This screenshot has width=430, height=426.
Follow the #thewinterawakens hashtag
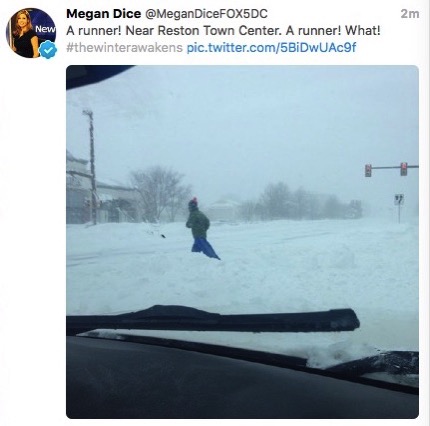coord(124,48)
